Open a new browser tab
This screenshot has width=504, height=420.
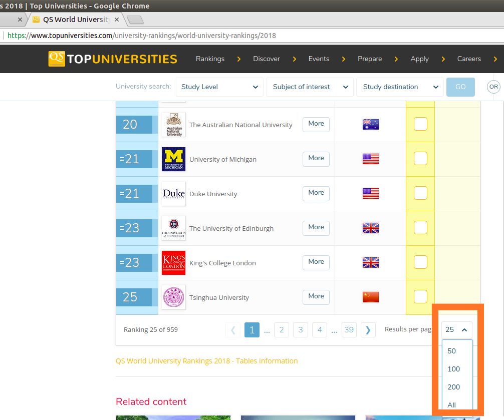coord(135,20)
